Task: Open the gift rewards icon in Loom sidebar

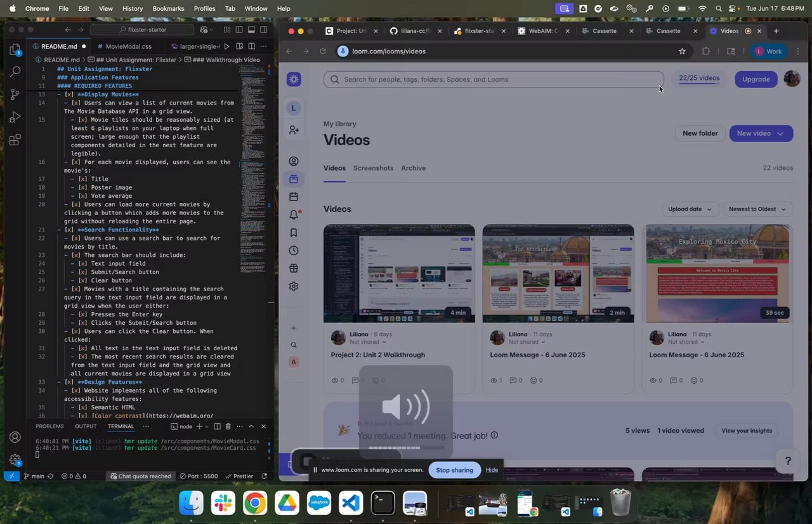Action: pos(294,268)
